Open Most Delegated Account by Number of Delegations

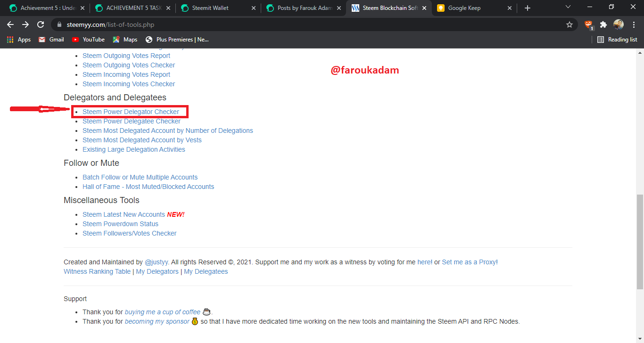pos(168,131)
